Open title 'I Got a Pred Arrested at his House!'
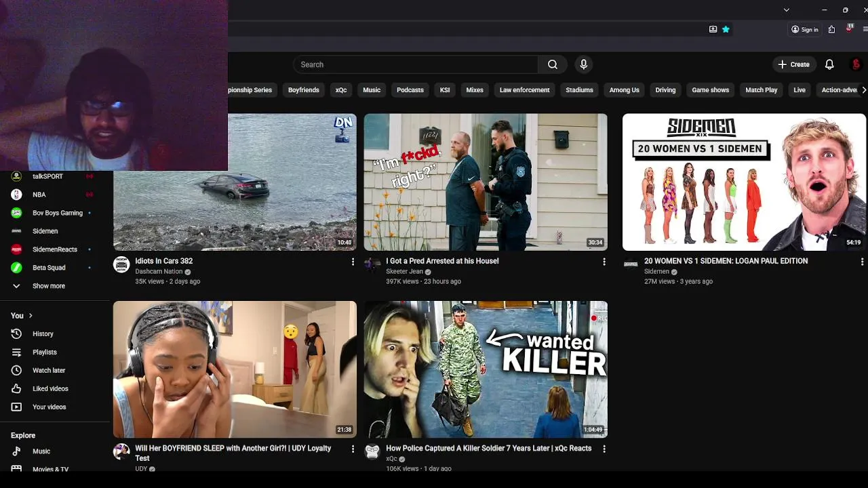The image size is (868, 488). [442, 261]
